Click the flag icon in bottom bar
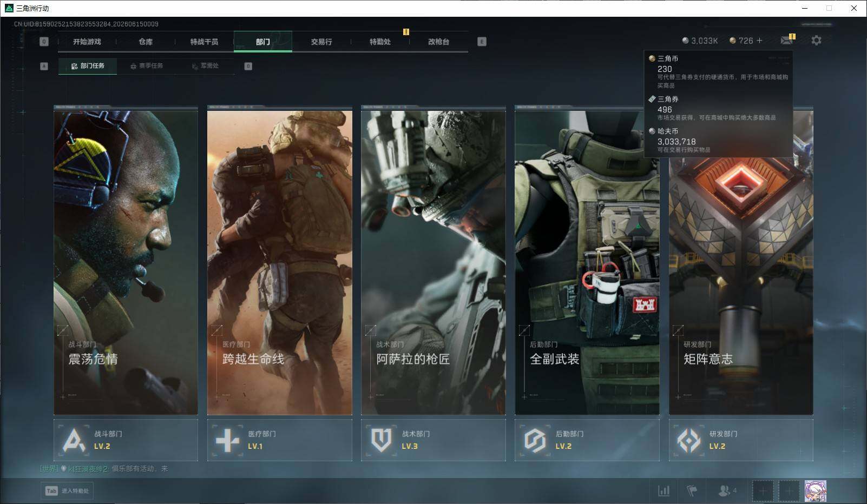867x504 pixels. [x=692, y=490]
